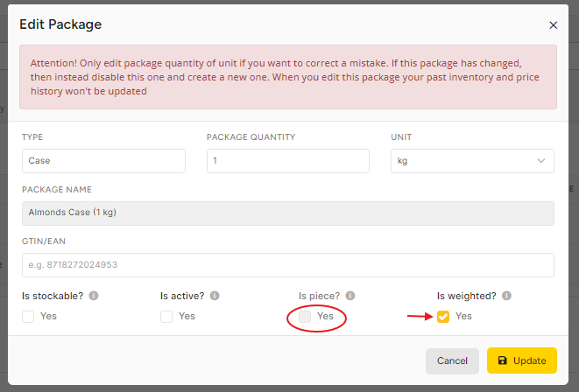Uncheck the Is weighted checkbox
This screenshot has height=392, width=579.
tap(443, 317)
